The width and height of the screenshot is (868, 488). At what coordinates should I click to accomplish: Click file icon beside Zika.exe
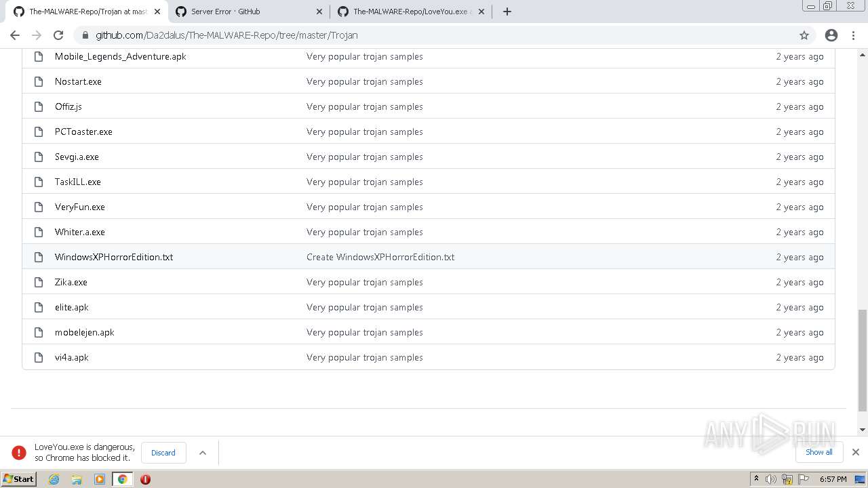pos(39,282)
